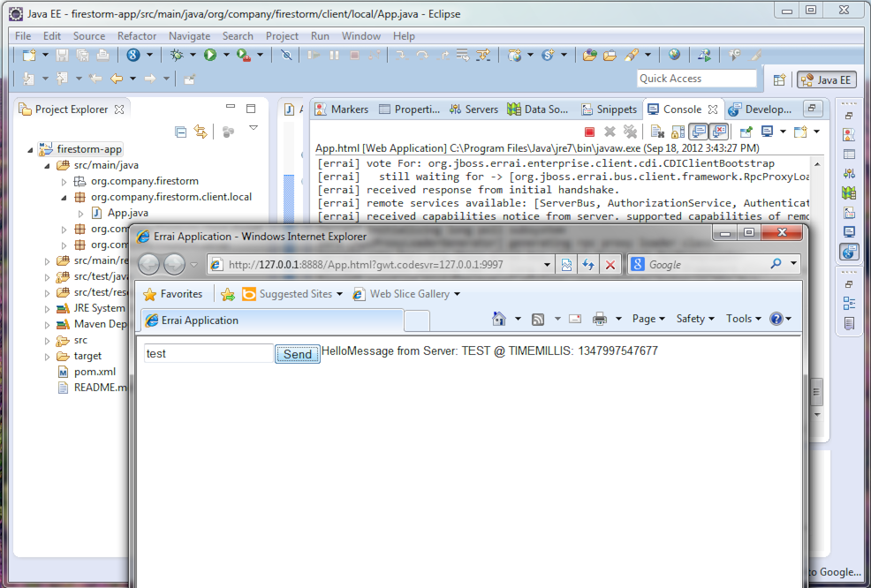Switch to the Snippets tab

[609, 109]
